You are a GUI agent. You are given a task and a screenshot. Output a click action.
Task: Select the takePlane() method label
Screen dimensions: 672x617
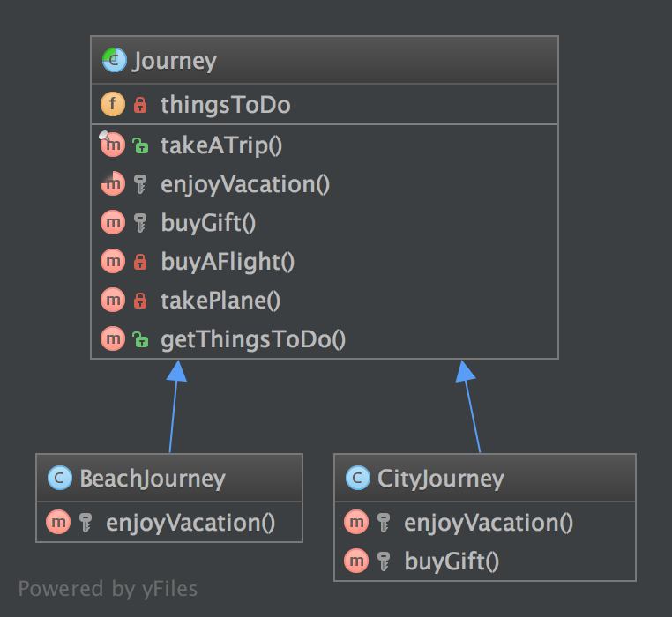coord(220,301)
